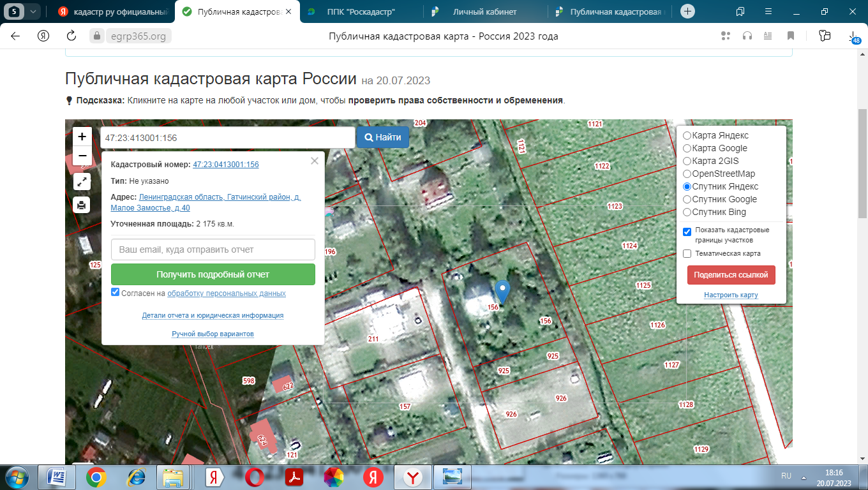This screenshot has height=490, width=868.
Task: Bookmark this page
Action: 791,36
